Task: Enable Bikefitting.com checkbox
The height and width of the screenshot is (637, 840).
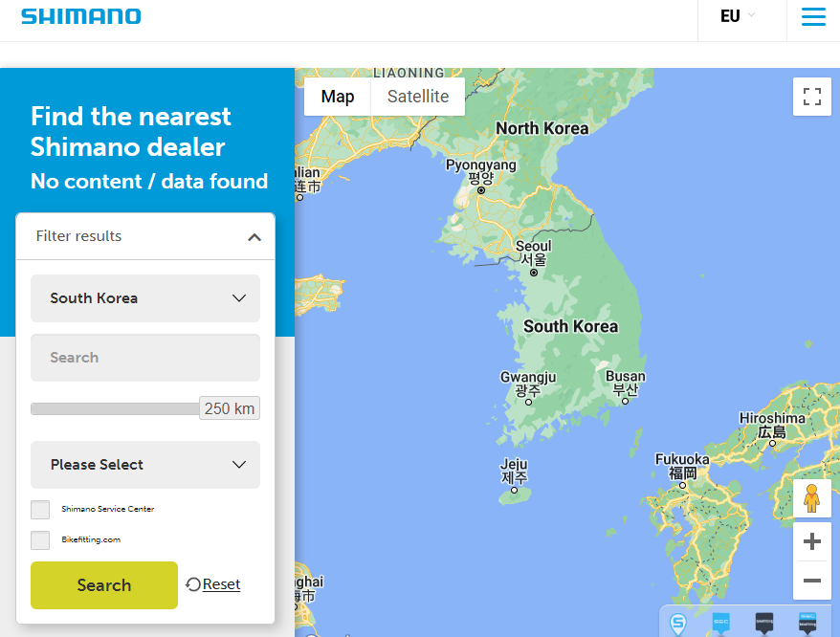Action: pyautogui.click(x=40, y=540)
